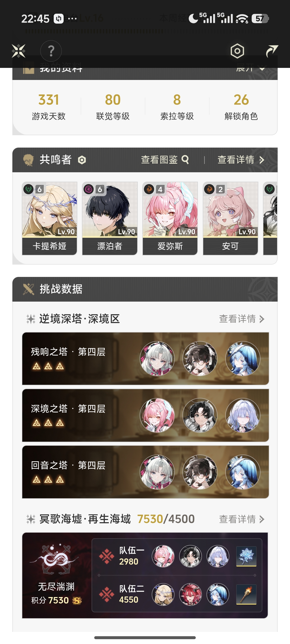
Task: Tap the share arrow icon
Action: [272, 51]
